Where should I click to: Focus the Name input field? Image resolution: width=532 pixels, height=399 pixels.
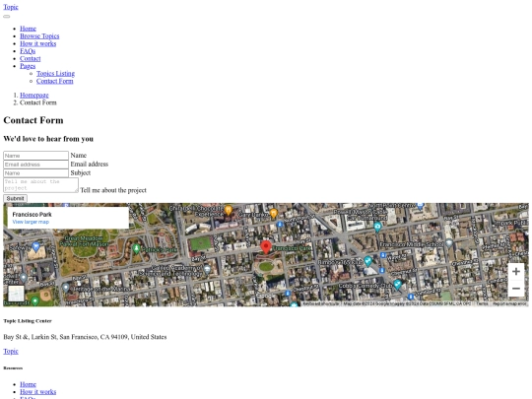36,156
